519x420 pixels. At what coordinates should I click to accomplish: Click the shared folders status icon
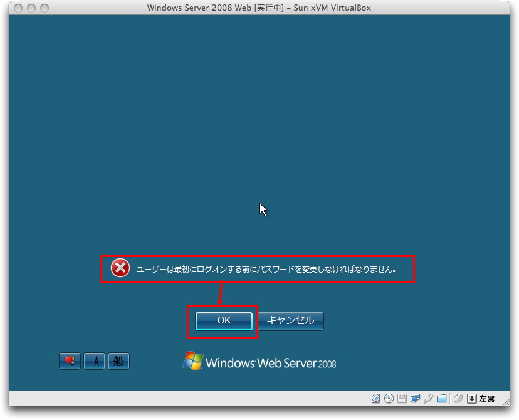(441, 399)
